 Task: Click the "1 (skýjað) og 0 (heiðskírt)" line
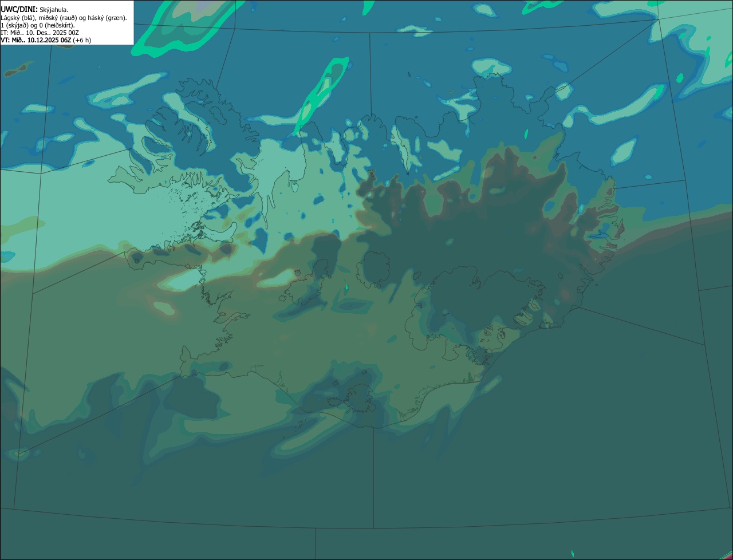(x=37, y=25)
